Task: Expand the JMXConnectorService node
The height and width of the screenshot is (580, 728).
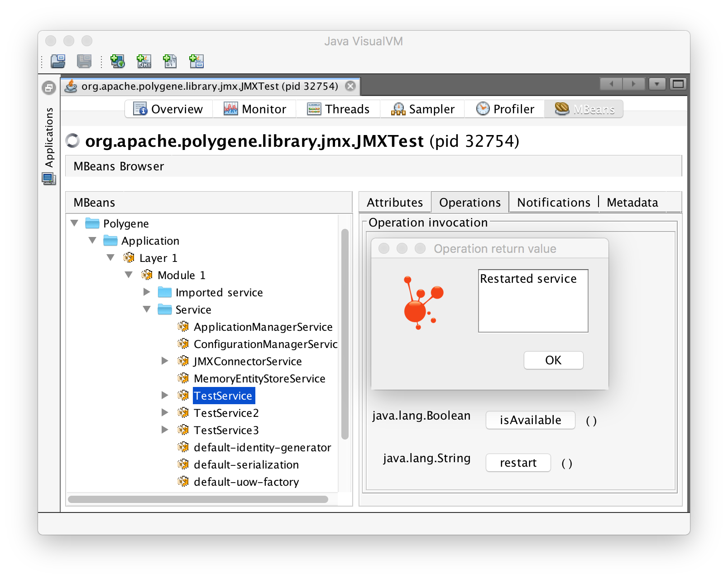Action: point(165,361)
